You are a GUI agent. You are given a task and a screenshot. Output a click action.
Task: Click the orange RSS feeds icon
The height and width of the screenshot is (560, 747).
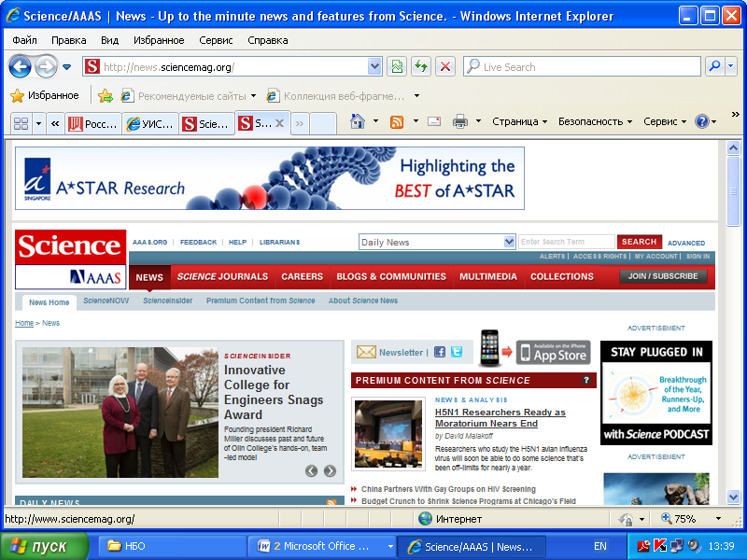point(397,122)
